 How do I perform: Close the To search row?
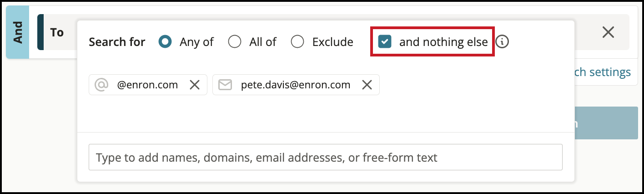608,32
